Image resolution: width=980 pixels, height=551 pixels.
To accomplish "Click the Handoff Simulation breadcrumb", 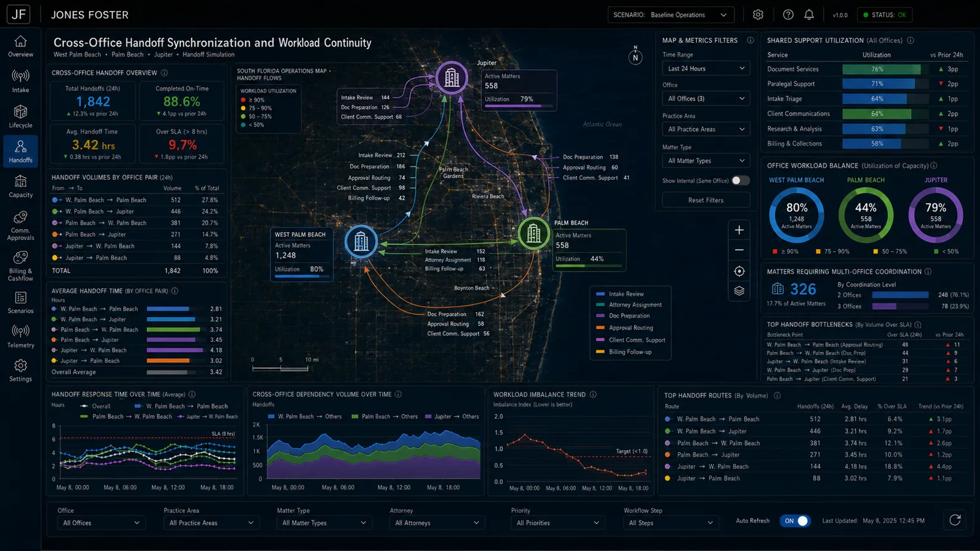I will tap(208, 54).
